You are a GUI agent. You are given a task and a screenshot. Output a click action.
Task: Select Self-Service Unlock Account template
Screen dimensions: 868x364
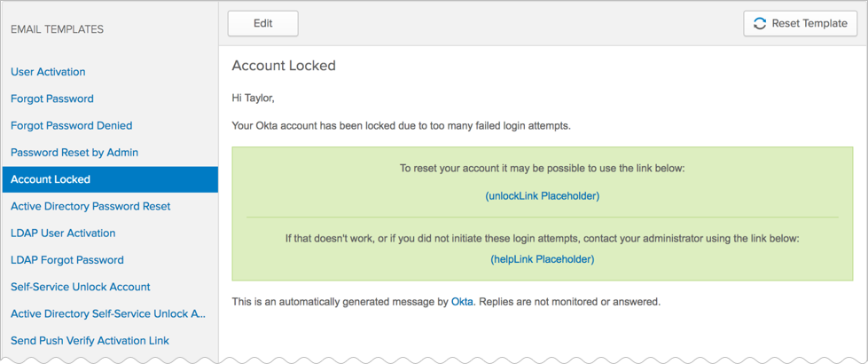coord(81,287)
